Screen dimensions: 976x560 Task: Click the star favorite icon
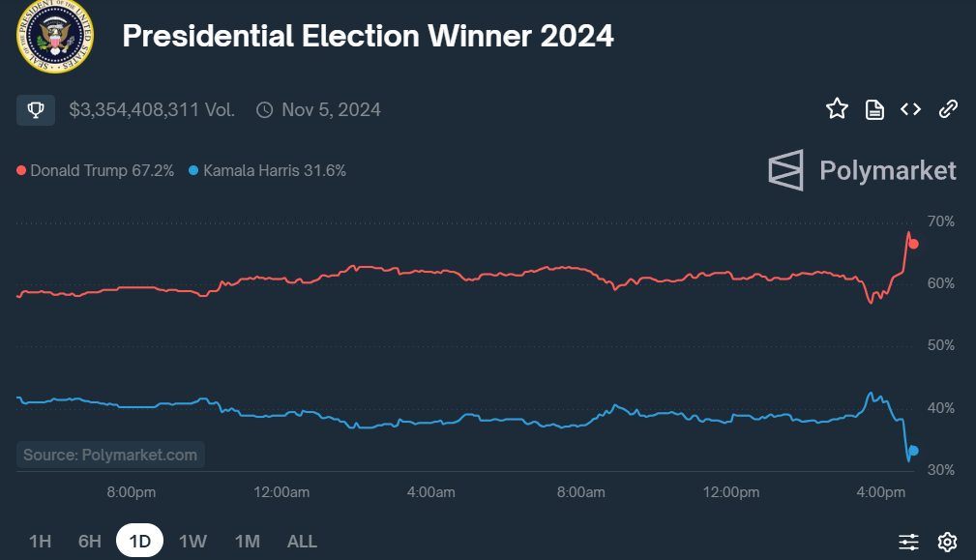pyautogui.click(x=837, y=109)
